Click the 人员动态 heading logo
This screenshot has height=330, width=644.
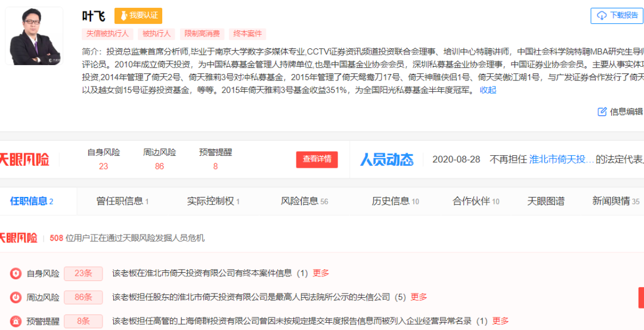click(x=386, y=159)
